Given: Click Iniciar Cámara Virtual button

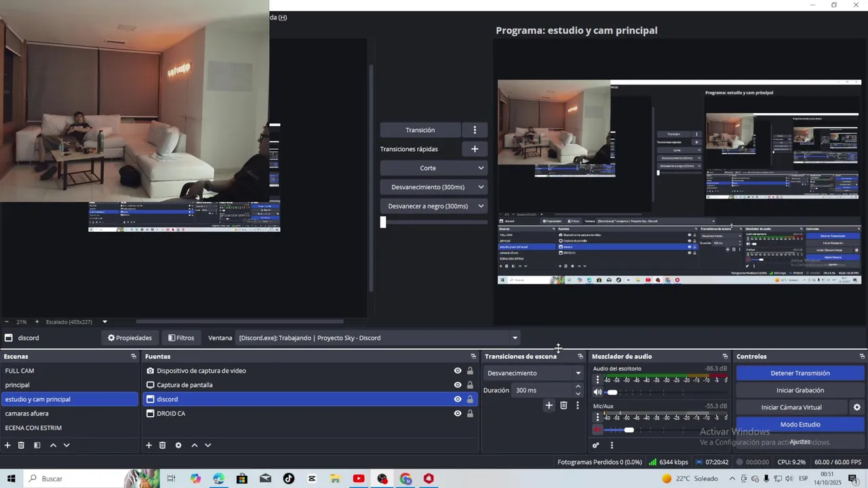Looking at the screenshot, I should [791, 407].
